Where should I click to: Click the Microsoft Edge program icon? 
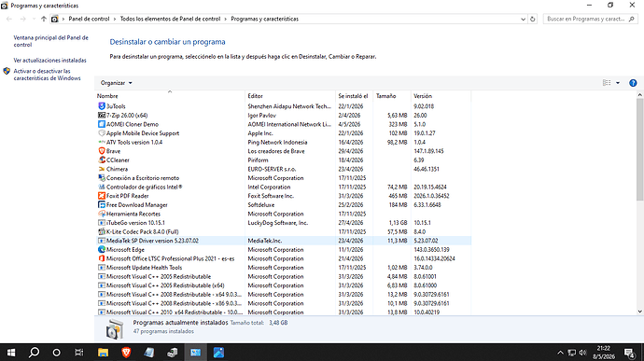point(102,250)
